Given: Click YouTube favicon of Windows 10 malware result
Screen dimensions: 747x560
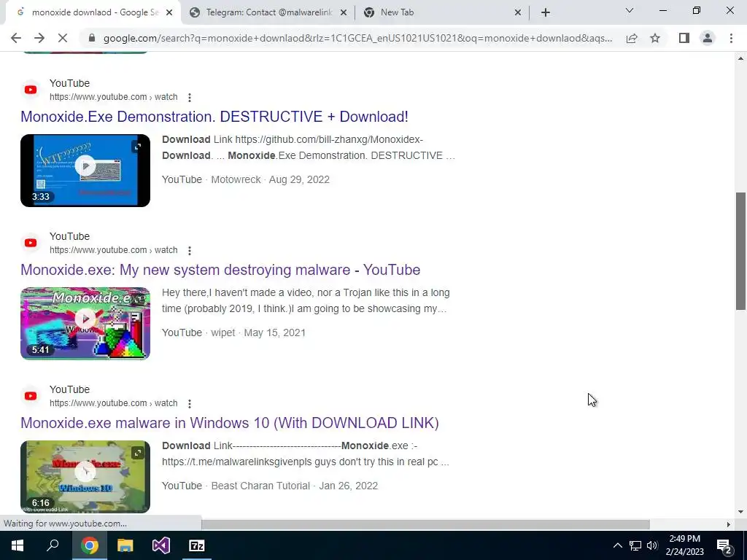Looking at the screenshot, I should [x=31, y=396].
